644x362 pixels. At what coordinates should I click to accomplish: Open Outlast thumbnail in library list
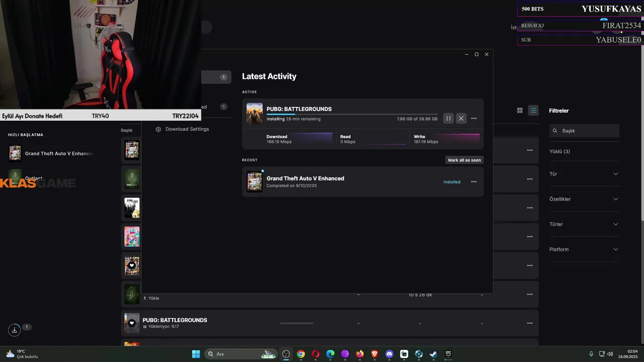click(x=132, y=179)
